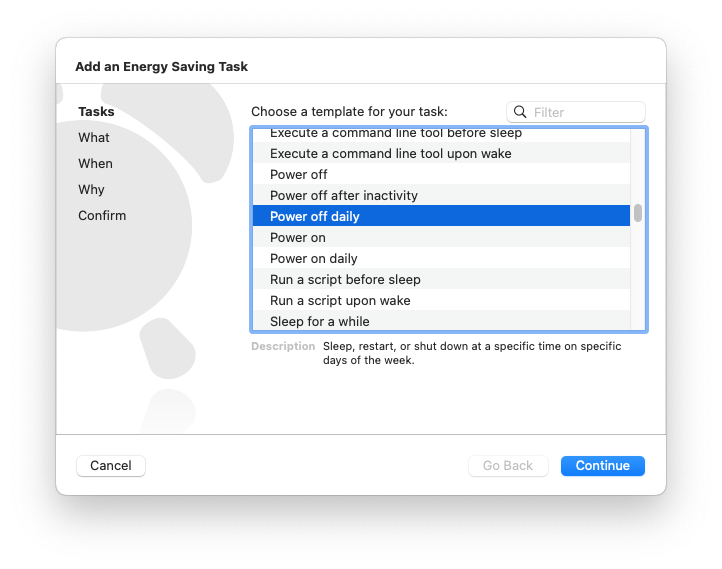The image size is (722, 569).
Task: Click the Go Back button
Action: point(508,465)
